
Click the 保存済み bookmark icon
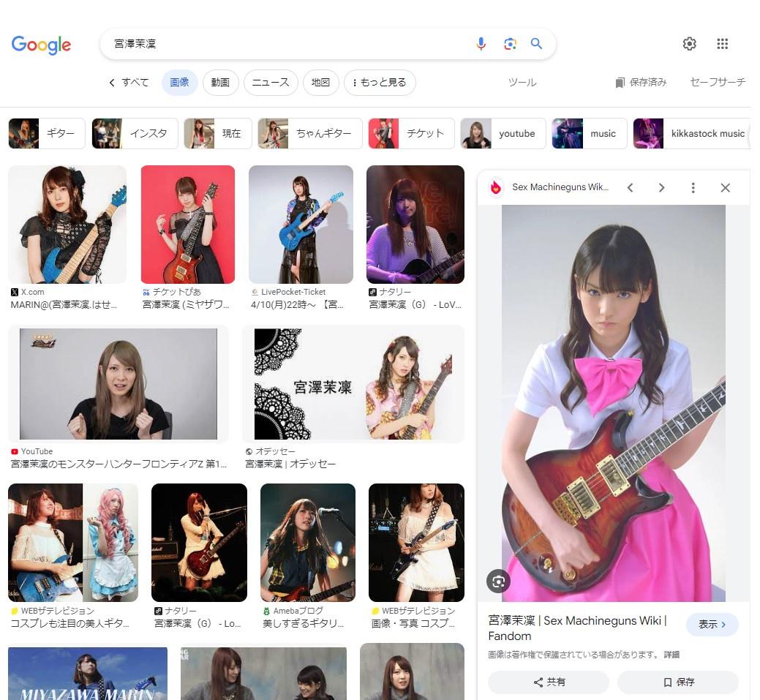620,83
